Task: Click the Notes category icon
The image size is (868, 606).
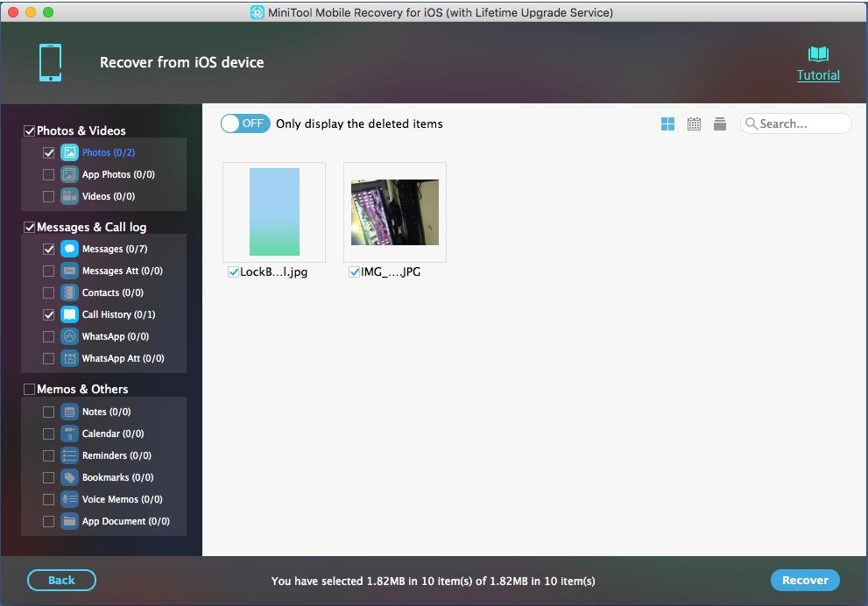Action: tap(69, 412)
